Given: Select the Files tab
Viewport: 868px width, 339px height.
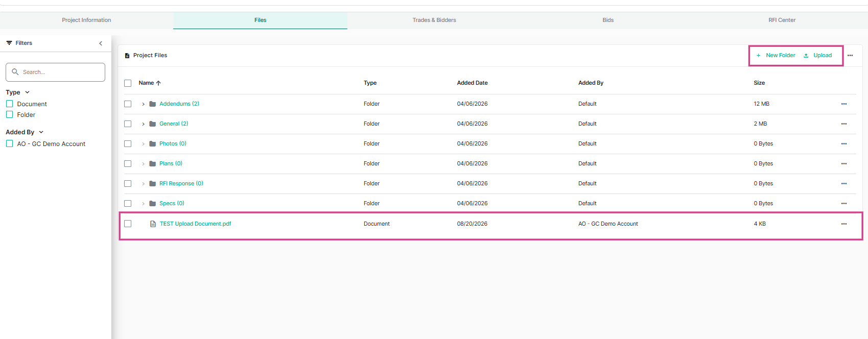Looking at the screenshot, I should [260, 20].
